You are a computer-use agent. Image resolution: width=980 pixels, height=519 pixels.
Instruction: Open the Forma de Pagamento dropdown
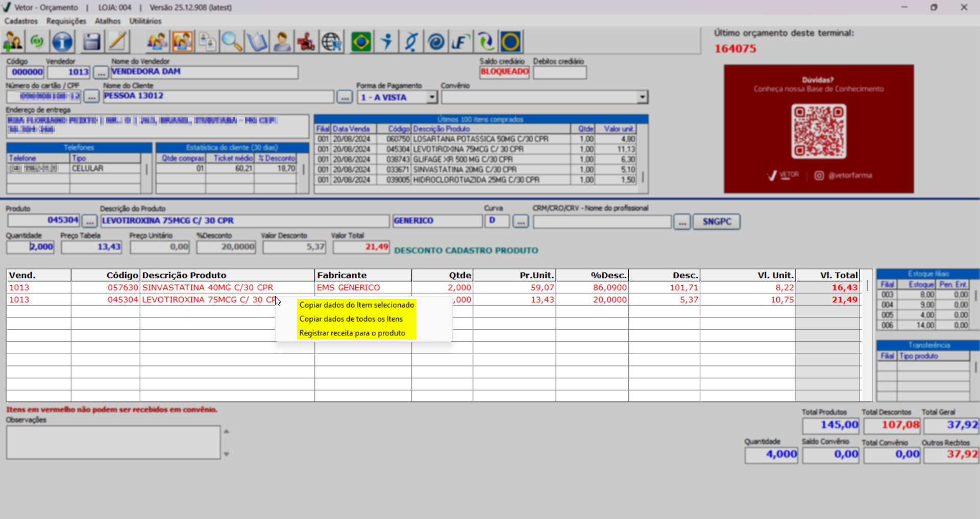click(x=432, y=97)
